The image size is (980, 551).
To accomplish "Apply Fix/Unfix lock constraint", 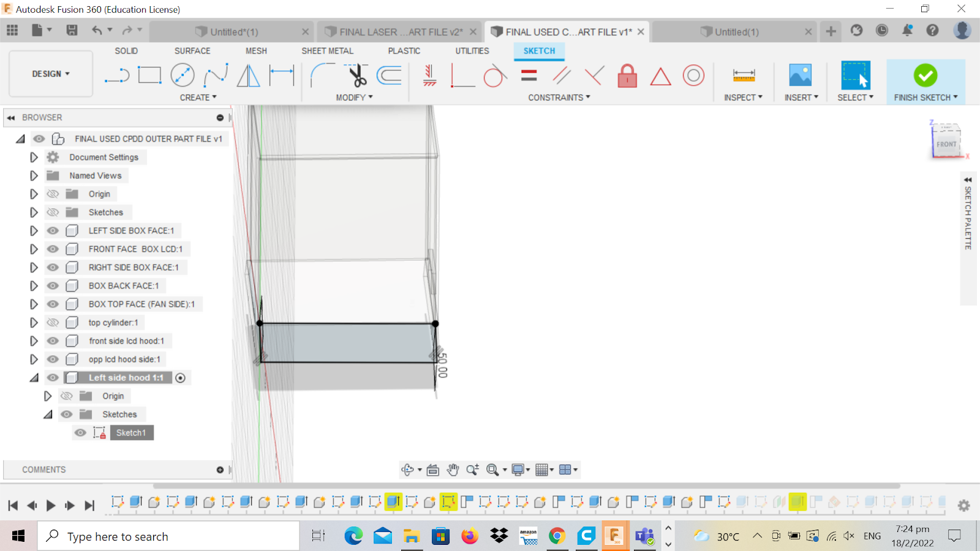I will pos(627,76).
